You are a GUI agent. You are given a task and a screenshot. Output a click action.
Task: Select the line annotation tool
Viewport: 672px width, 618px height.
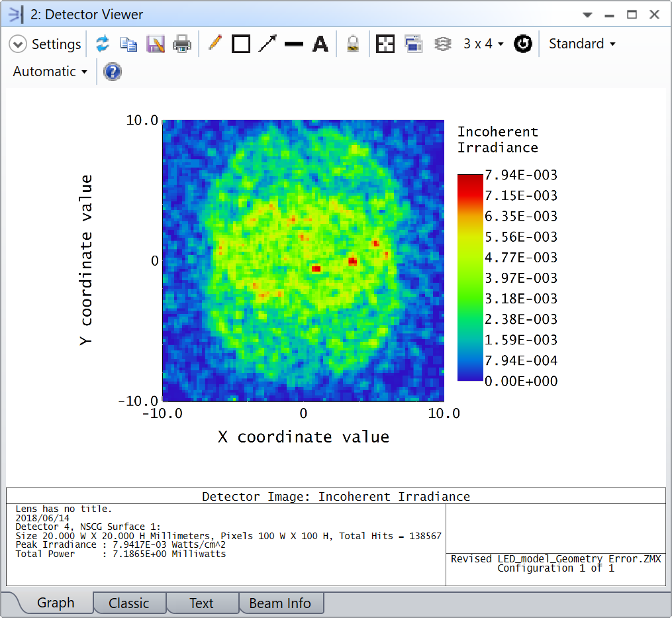click(x=294, y=44)
